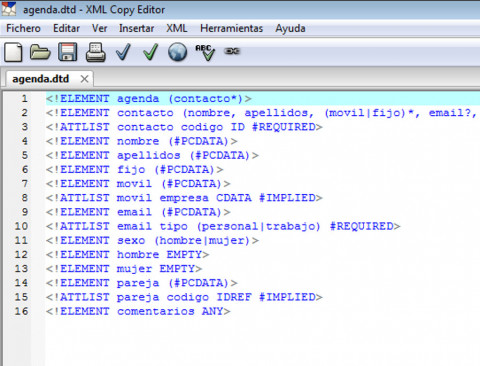480x366 pixels.
Task: Click line number 1 in the margin
Action: pyautogui.click(x=25, y=99)
